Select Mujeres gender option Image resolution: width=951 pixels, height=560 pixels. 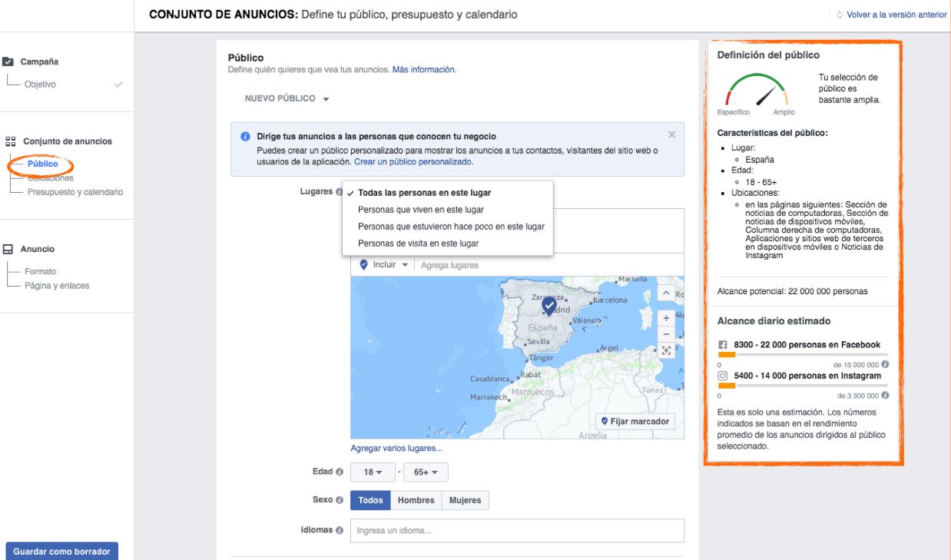[x=465, y=500]
